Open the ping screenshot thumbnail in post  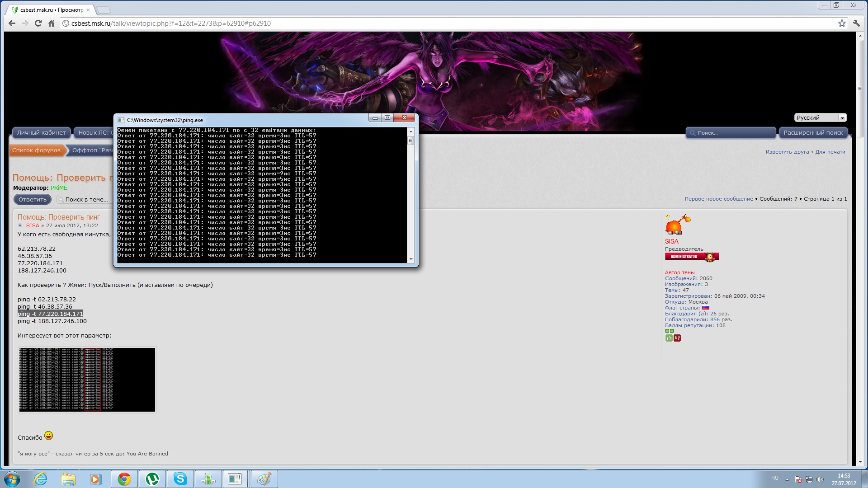87,380
